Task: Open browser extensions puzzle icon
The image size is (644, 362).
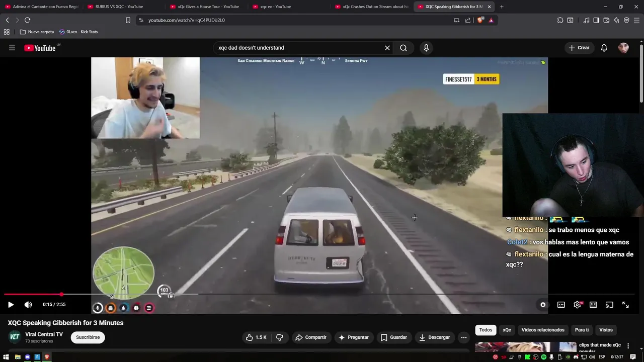Action: pyautogui.click(x=560, y=20)
